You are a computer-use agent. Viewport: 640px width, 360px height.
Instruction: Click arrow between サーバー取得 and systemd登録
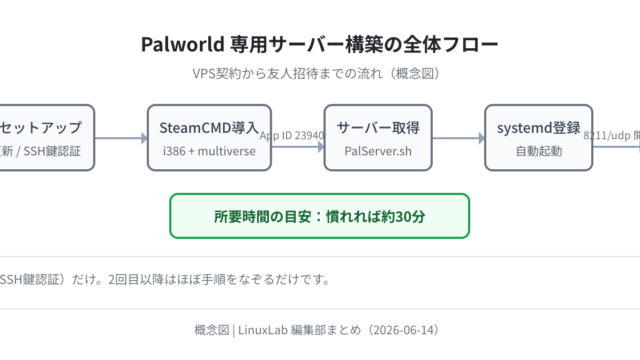[458, 138]
